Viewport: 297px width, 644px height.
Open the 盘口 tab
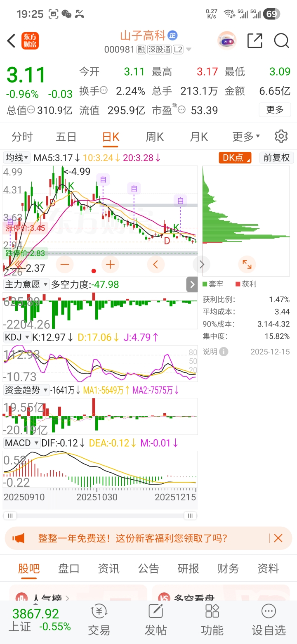pyautogui.click(x=68, y=568)
